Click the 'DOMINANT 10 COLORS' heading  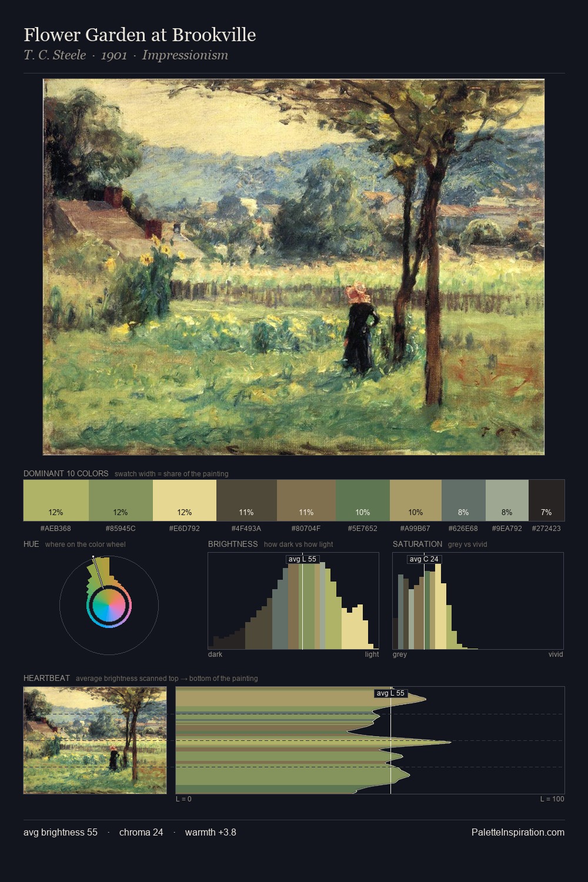coord(66,473)
